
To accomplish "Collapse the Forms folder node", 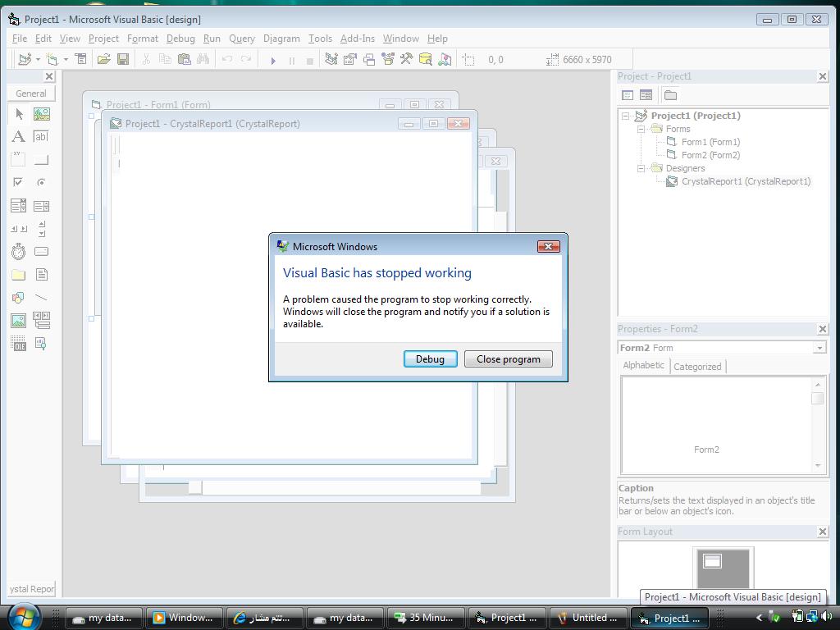I will coord(641,129).
